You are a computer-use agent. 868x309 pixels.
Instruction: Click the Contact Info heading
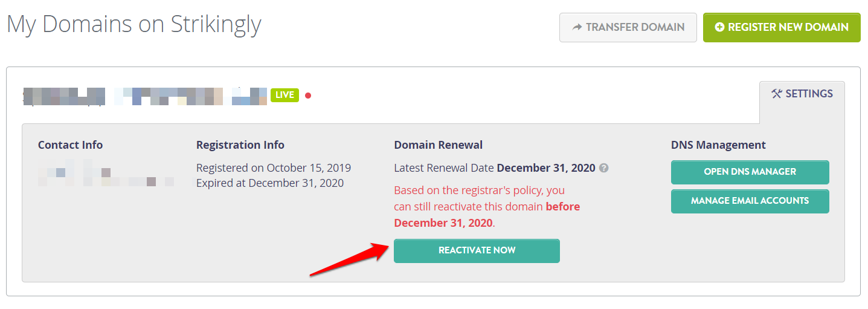pos(70,145)
